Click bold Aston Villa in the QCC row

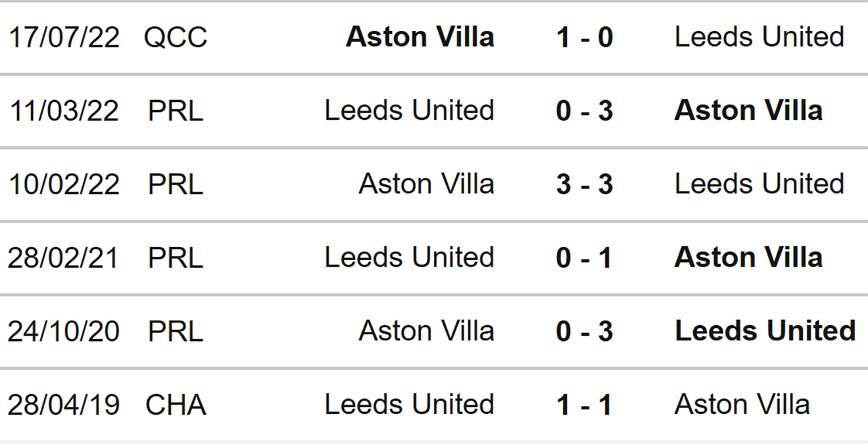420,37
